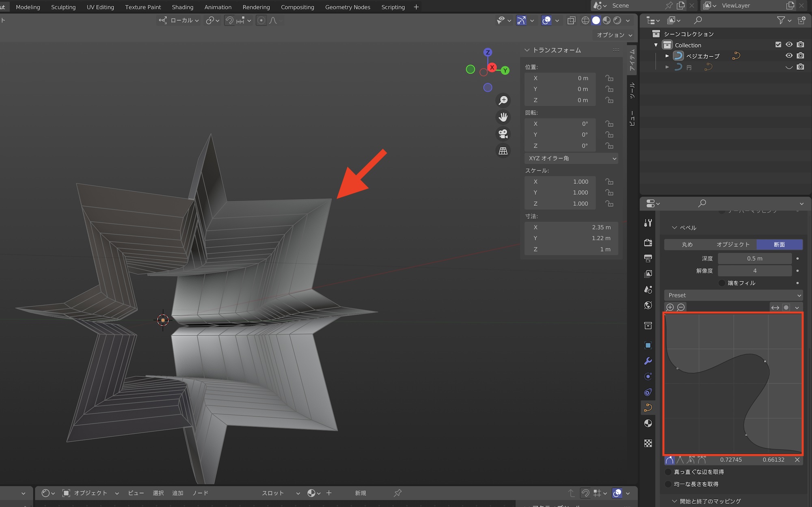
Task: Open the XYZ オイラー角 rotation mode dropdown
Action: point(572,158)
